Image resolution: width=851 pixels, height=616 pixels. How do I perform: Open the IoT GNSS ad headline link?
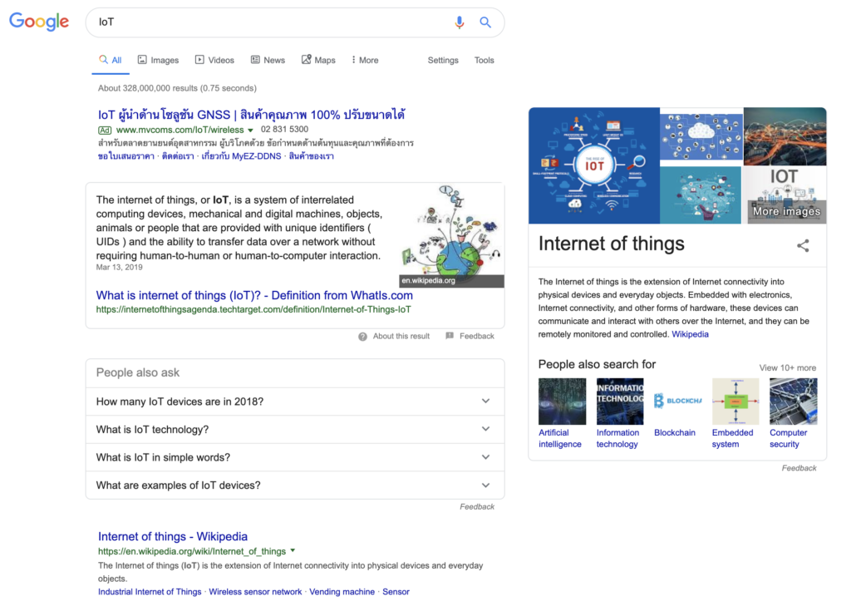251,115
